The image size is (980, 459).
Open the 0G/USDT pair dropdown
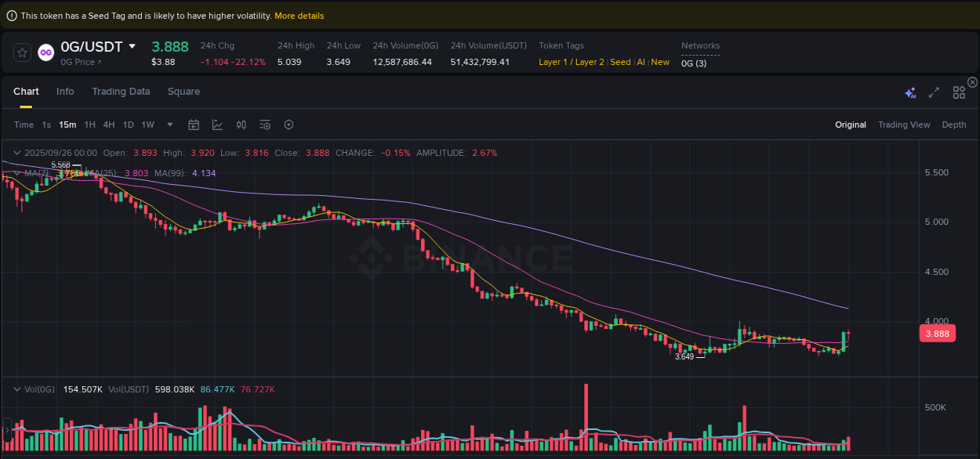pyautogui.click(x=132, y=46)
